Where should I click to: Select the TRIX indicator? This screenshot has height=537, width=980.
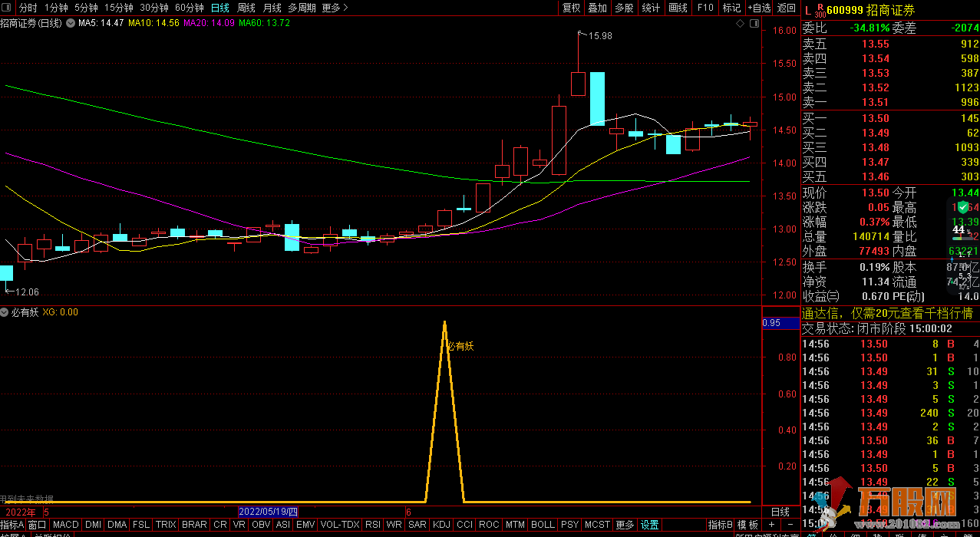coord(166,525)
